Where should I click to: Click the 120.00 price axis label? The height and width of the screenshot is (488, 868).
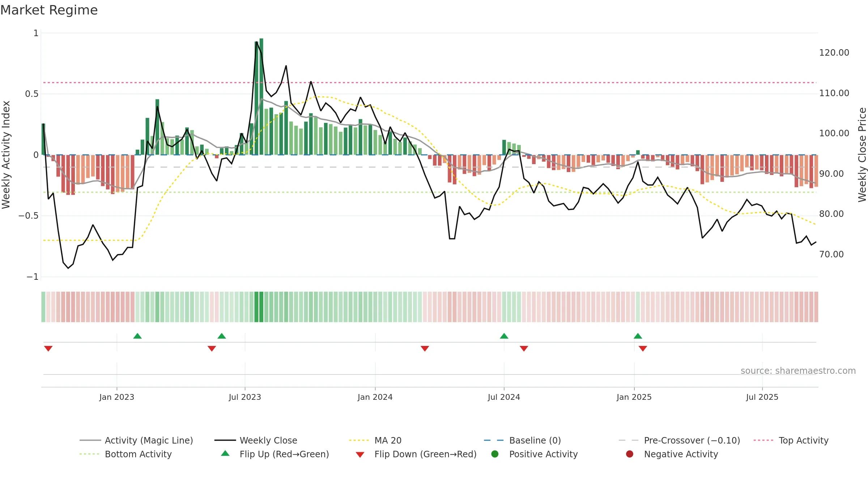point(834,53)
